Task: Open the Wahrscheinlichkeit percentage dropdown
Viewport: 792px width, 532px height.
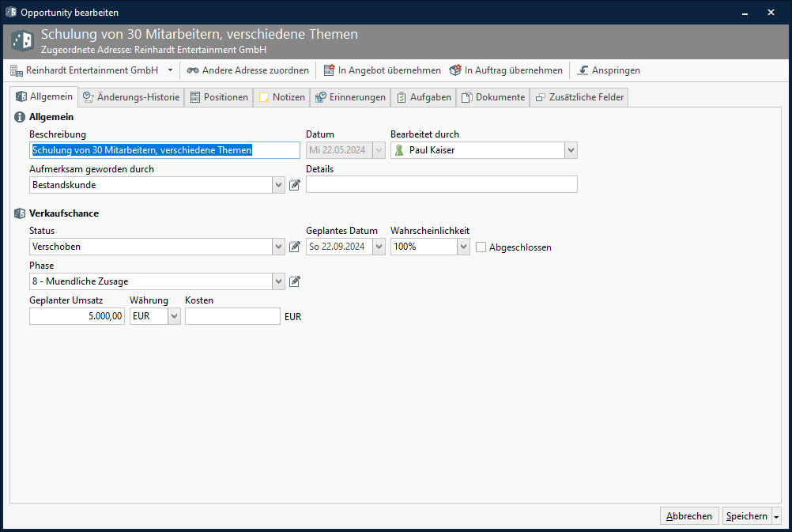Action: tap(463, 247)
